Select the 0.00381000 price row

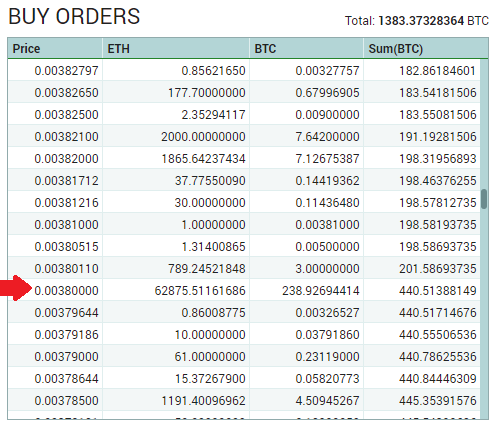click(x=244, y=225)
